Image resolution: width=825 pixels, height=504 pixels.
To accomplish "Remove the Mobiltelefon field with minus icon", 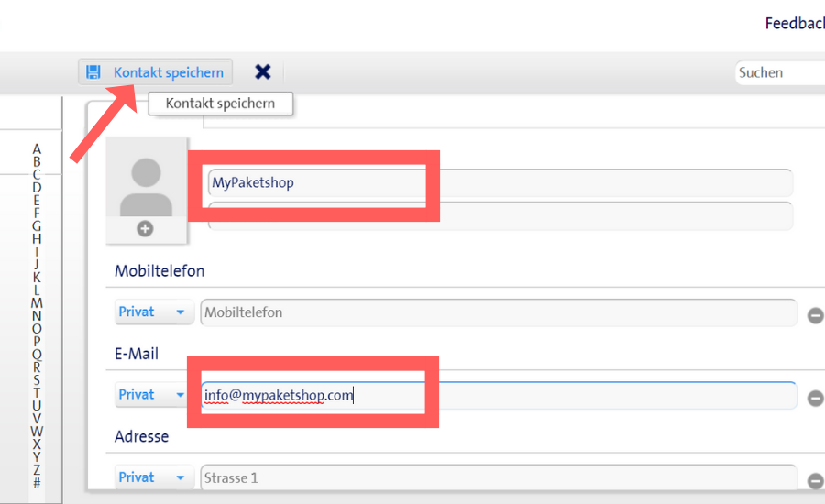I will pyautogui.click(x=815, y=315).
